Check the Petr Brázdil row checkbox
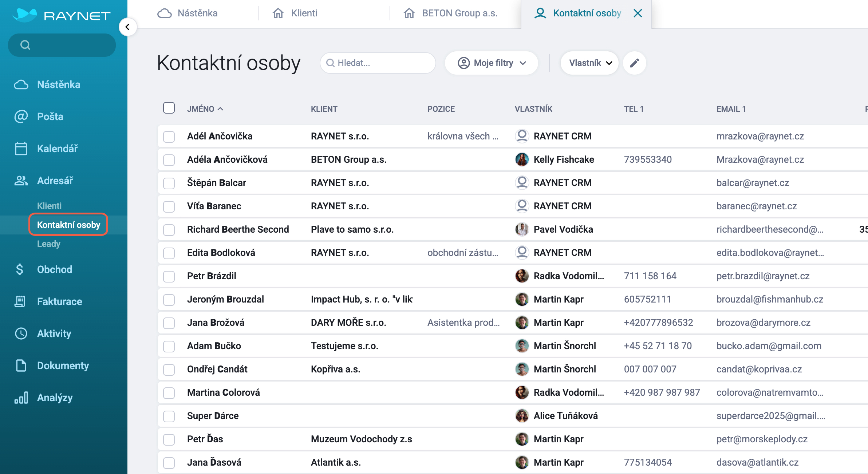This screenshot has width=868, height=474. tap(169, 276)
